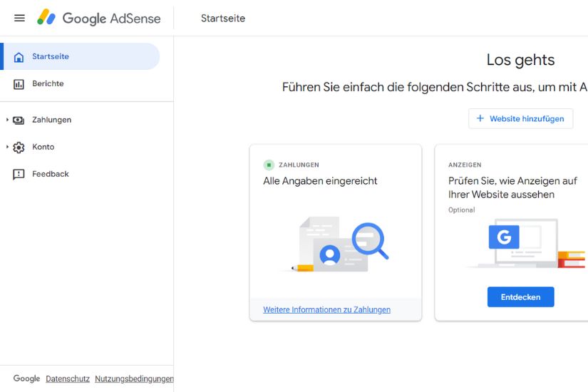The height and width of the screenshot is (392, 588).
Task: Click the Startseite page title in header
Action: (223, 18)
